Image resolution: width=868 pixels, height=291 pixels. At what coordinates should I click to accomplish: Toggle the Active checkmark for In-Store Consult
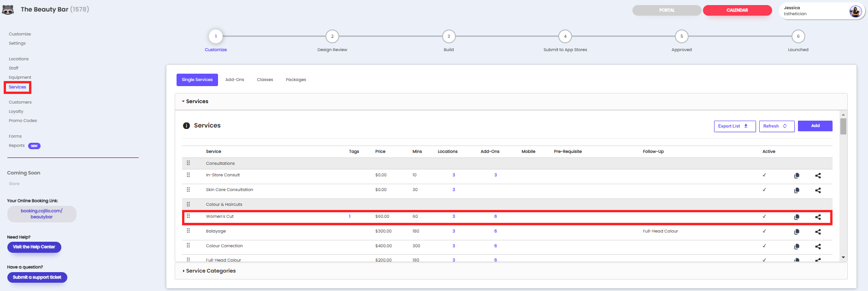[x=764, y=175]
